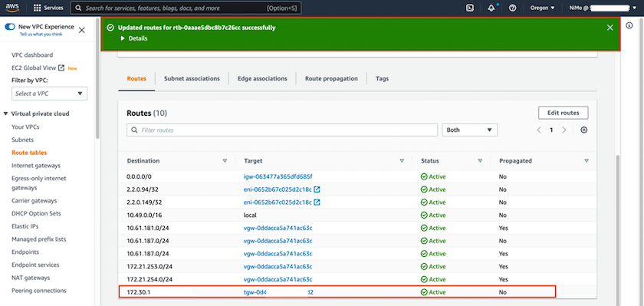This screenshot has height=306, width=644.
Task: Switch to Edge associations tab
Action: (262, 78)
